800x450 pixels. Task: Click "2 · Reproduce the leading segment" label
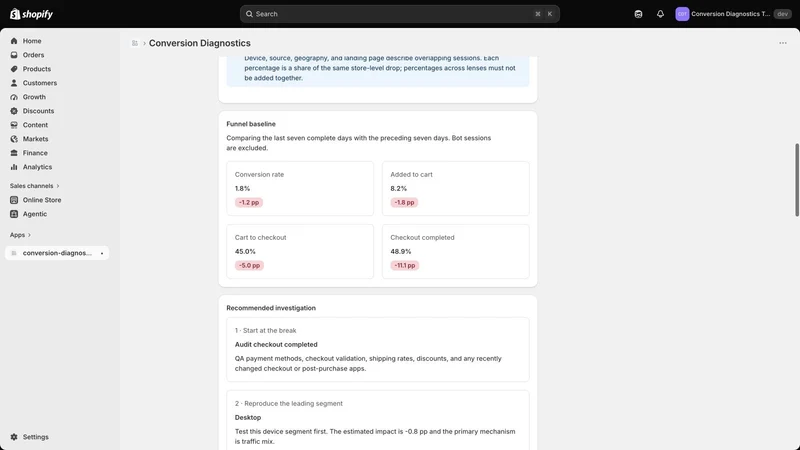coord(289,404)
